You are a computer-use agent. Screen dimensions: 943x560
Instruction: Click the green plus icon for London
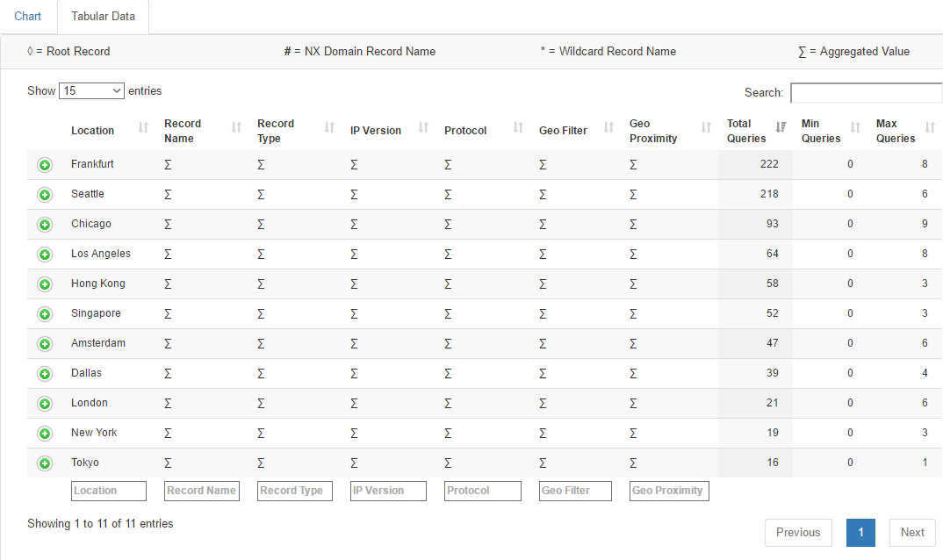(x=45, y=404)
